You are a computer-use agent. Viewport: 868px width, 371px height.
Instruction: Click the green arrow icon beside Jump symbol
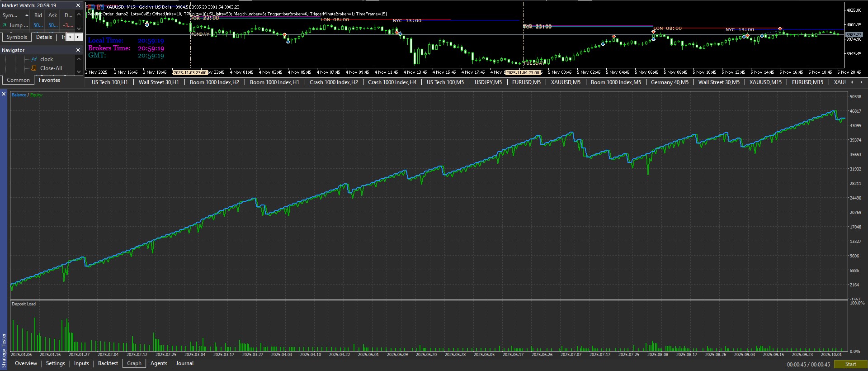tap(5, 25)
